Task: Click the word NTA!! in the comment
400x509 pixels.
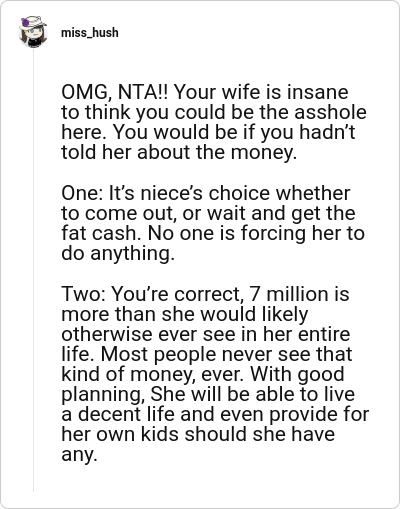Action: (143, 92)
